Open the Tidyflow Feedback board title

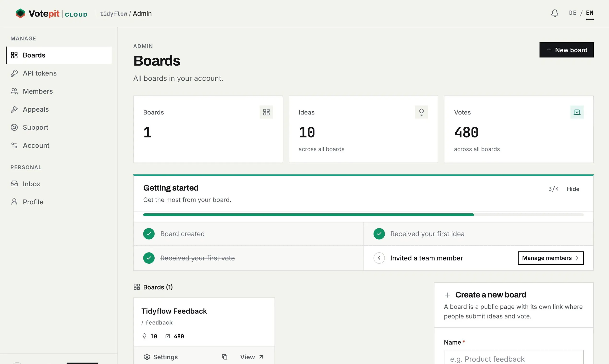pyautogui.click(x=174, y=311)
